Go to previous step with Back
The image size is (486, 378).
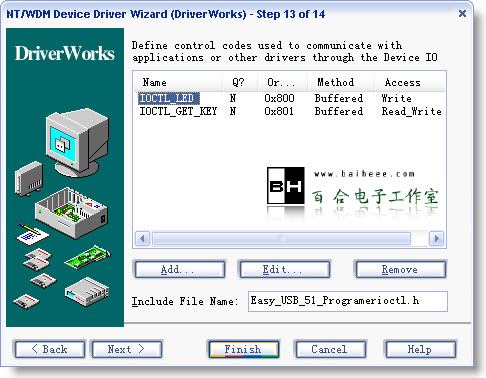(x=49, y=349)
